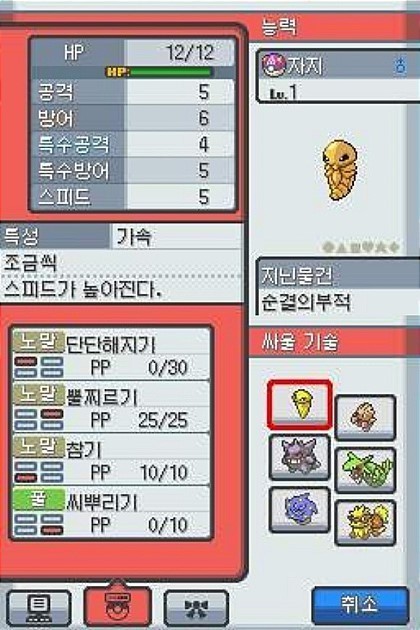Select the purple Gengar party icon
The width and height of the screenshot is (420, 630).
[x=300, y=457]
